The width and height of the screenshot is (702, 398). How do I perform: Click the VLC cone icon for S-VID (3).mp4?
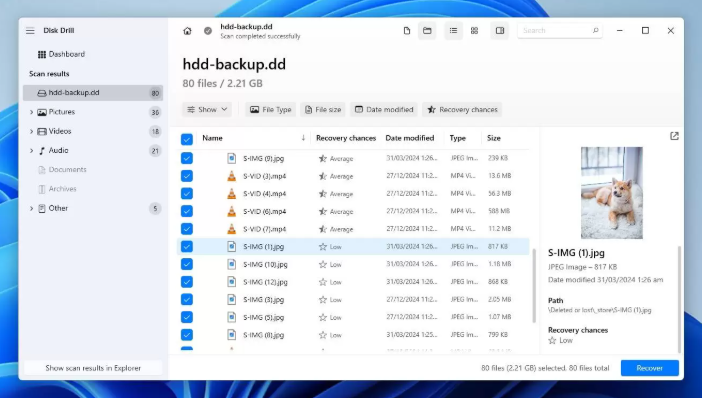pyautogui.click(x=231, y=175)
